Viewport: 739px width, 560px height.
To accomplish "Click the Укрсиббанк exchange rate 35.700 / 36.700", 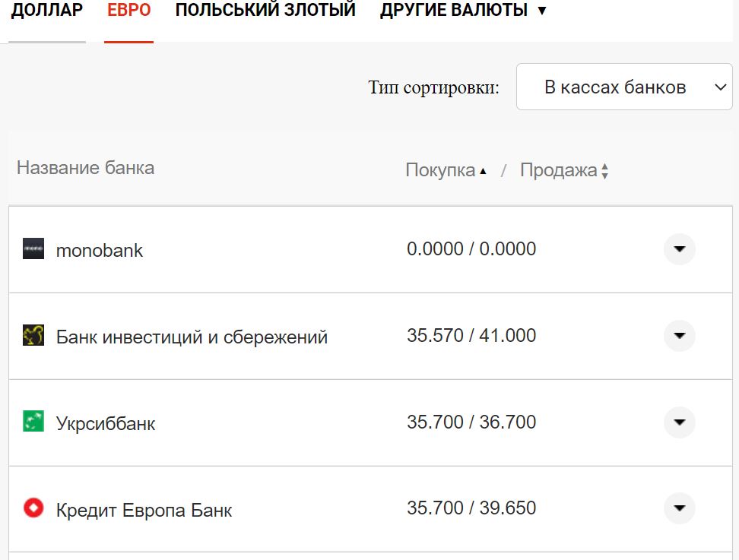I will 471,422.
